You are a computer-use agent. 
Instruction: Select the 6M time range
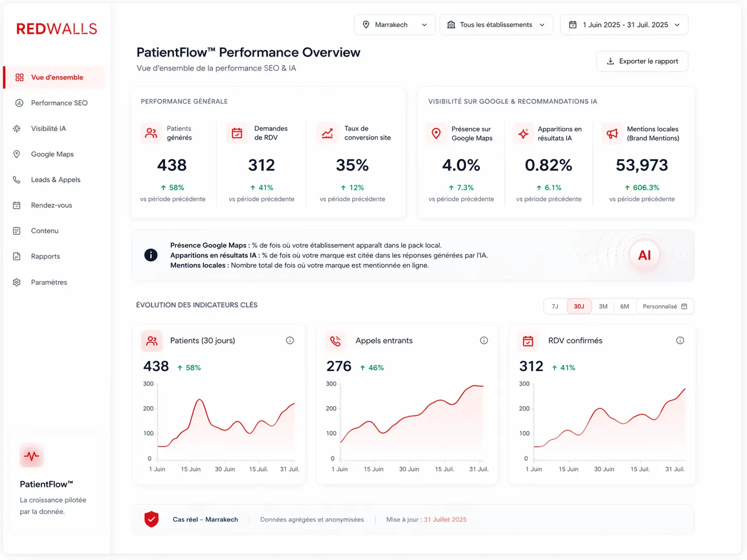point(625,306)
